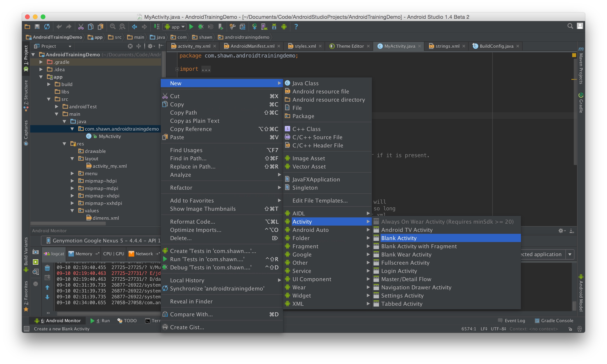
Task: Click the Find magnifier toolbar icon
Action: pos(113,27)
